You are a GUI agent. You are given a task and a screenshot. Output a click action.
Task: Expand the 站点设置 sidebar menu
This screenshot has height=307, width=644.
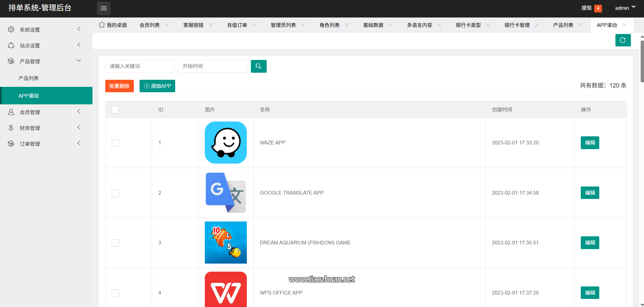click(x=46, y=45)
